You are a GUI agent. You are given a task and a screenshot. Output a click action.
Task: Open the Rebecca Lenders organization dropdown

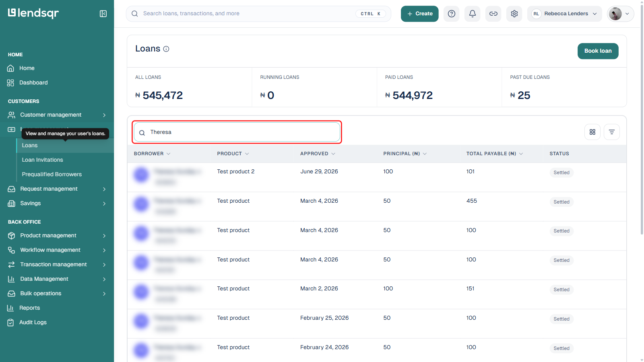pyautogui.click(x=565, y=14)
